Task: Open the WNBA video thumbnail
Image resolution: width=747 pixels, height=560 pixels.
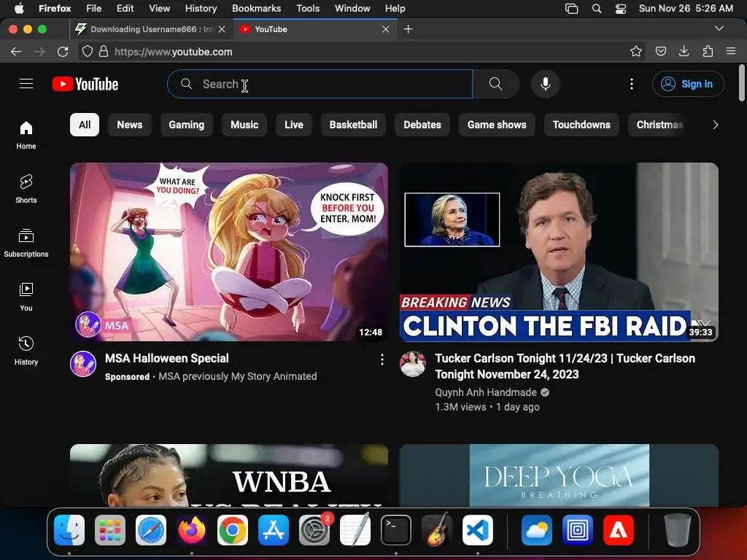Action: 229,475
